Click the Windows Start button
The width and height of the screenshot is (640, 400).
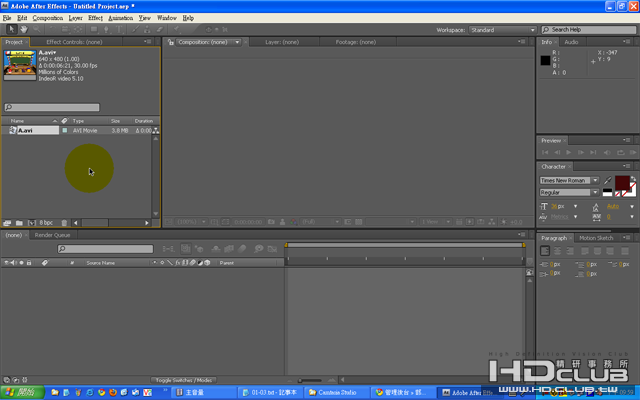pyautogui.click(x=22, y=392)
